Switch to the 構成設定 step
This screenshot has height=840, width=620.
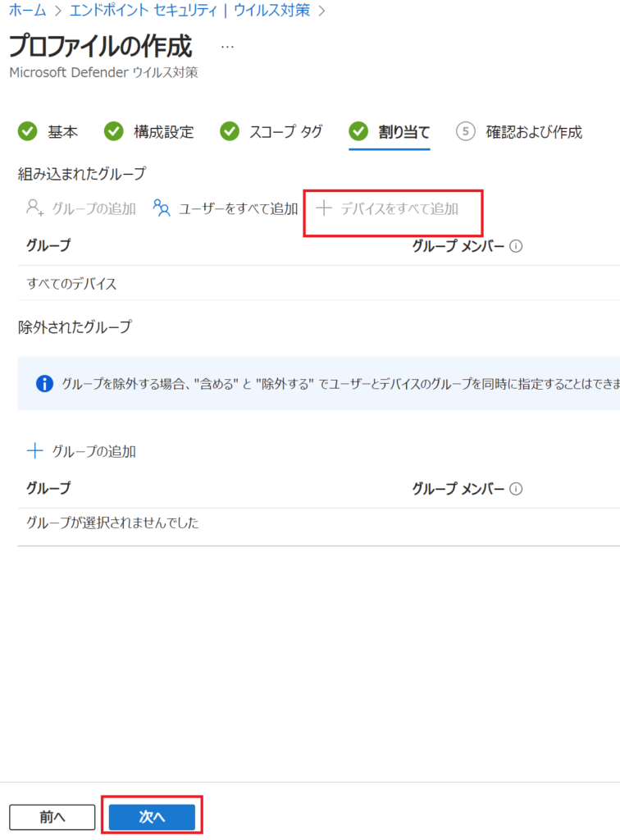pos(163,132)
